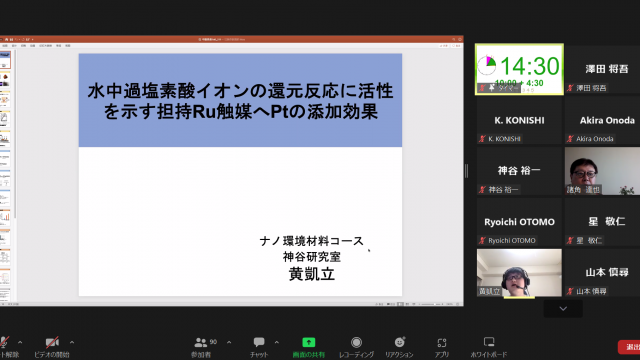Open the Zoom apps panel
Image resolution: width=640 pixels, height=360 pixels.
[x=442, y=347]
